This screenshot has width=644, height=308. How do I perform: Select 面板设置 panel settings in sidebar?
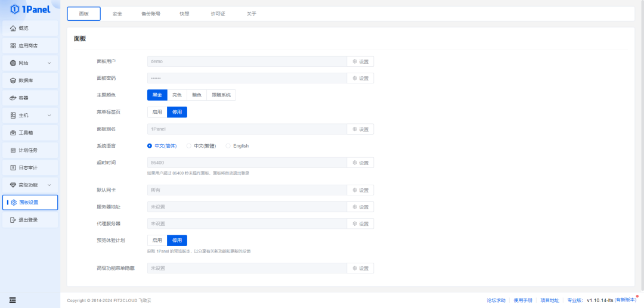click(x=30, y=203)
